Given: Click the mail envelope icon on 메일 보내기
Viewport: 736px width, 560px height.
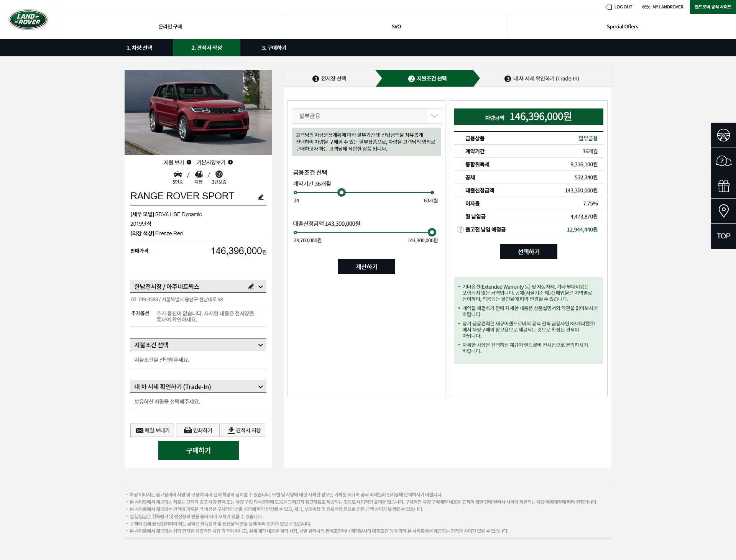Looking at the screenshot, I should pyautogui.click(x=140, y=430).
